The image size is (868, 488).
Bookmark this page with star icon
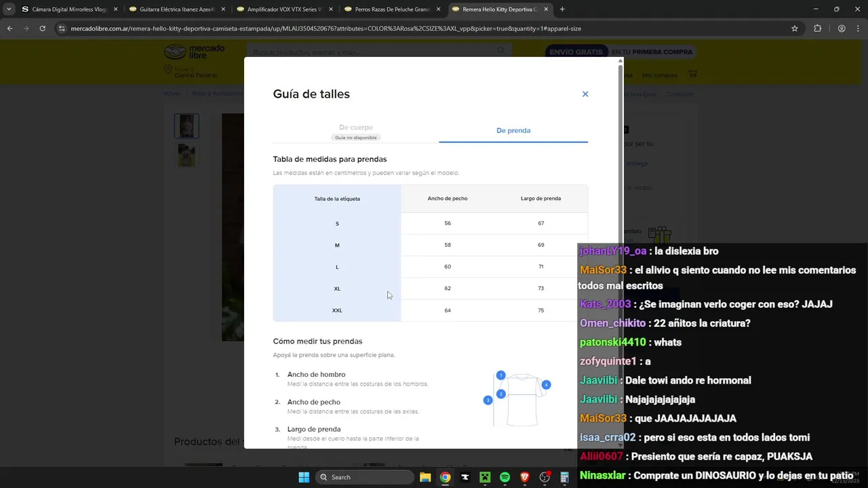[x=795, y=28]
